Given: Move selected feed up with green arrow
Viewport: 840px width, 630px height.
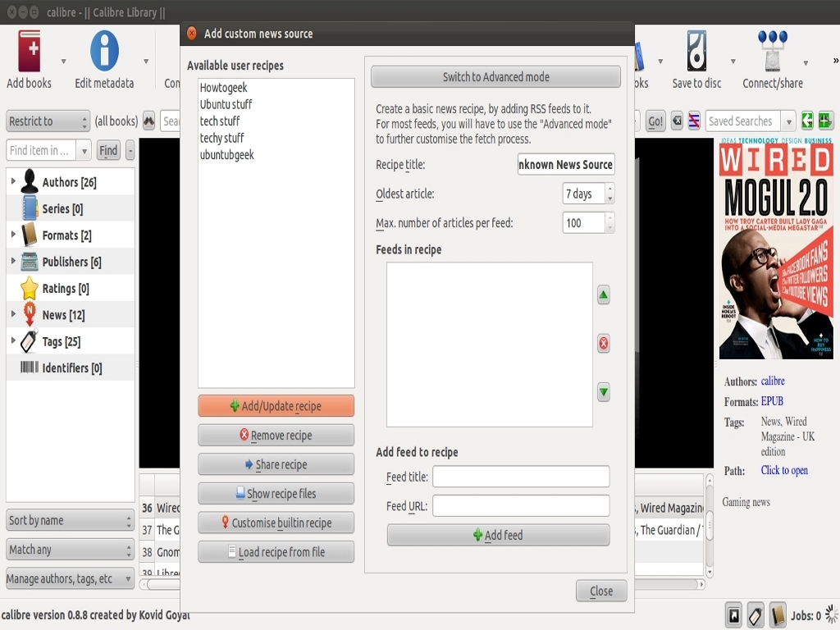Looking at the screenshot, I should 604,294.
